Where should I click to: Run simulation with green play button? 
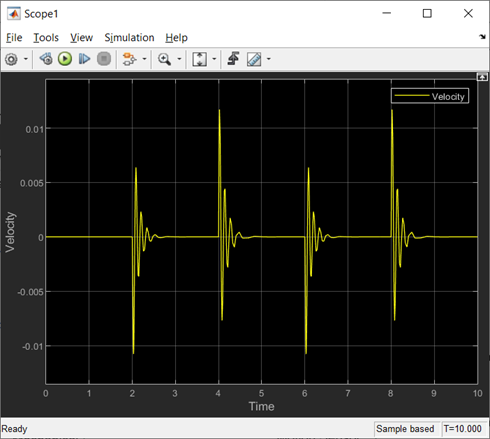pyautogui.click(x=65, y=59)
